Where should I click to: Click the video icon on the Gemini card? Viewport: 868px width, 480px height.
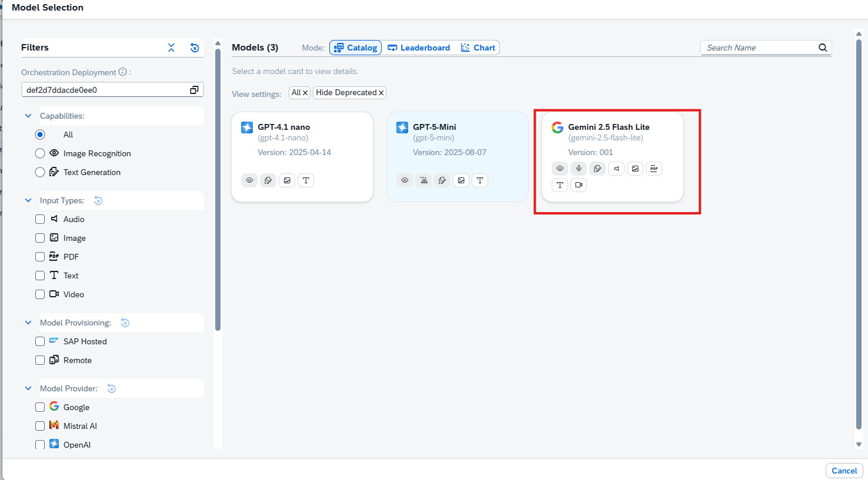click(579, 185)
